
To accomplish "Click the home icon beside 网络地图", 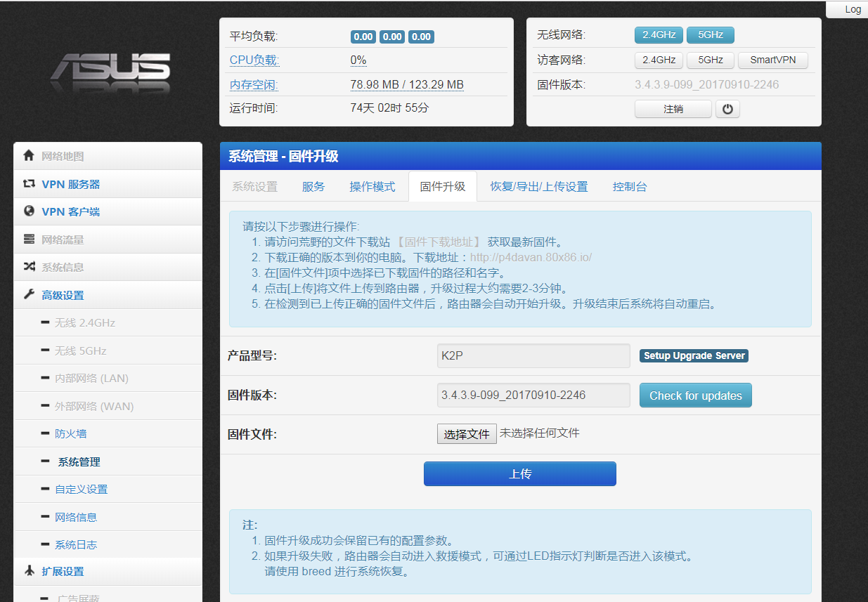I will pyautogui.click(x=29, y=155).
